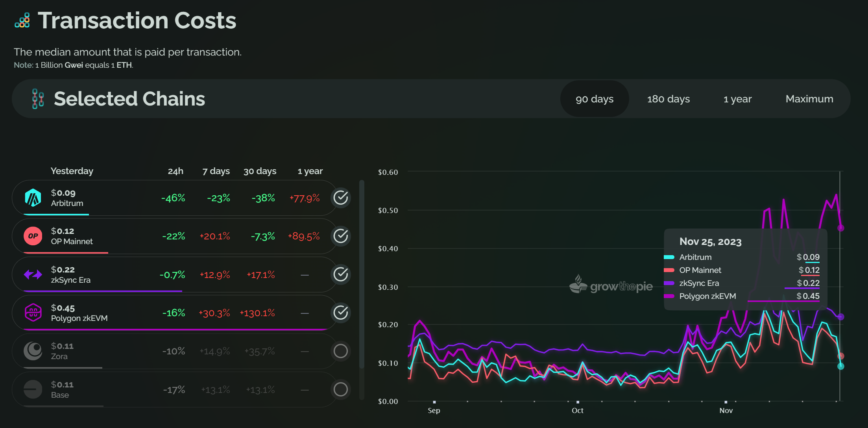Click the Zora logo icon

point(33,351)
